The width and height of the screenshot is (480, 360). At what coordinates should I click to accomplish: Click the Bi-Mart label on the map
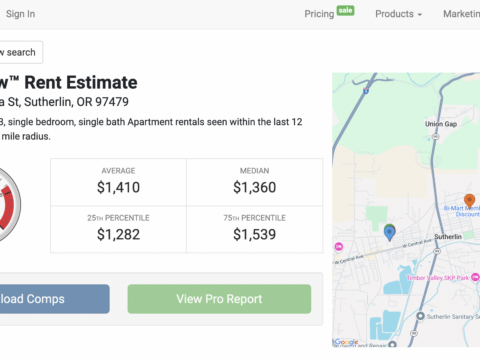tap(462, 211)
